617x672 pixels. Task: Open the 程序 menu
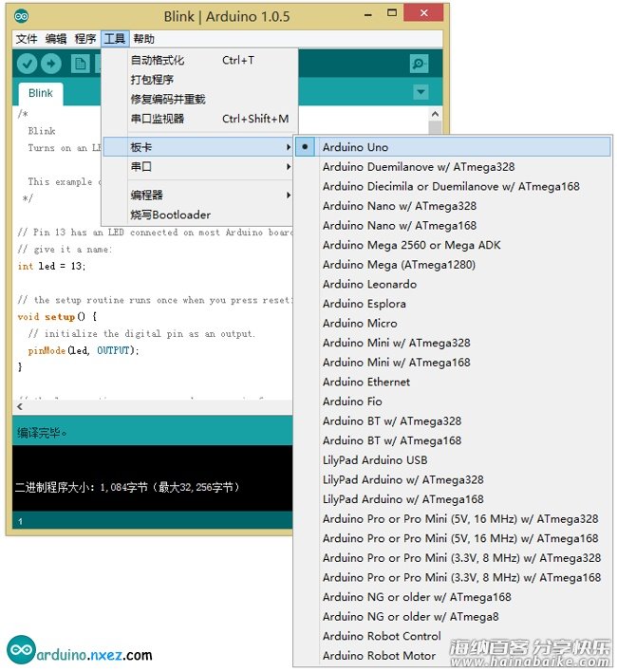[x=84, y=39]
